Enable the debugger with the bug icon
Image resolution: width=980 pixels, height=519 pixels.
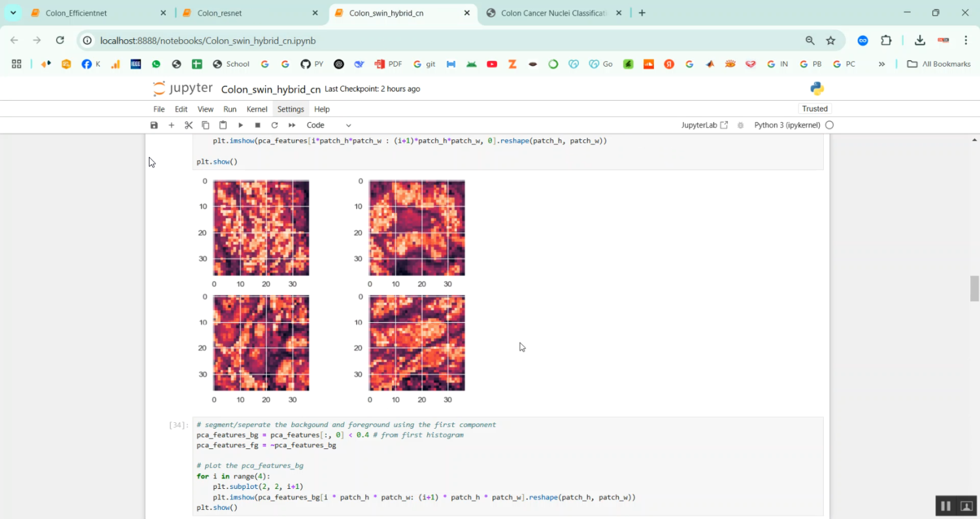tap(740, 125)
